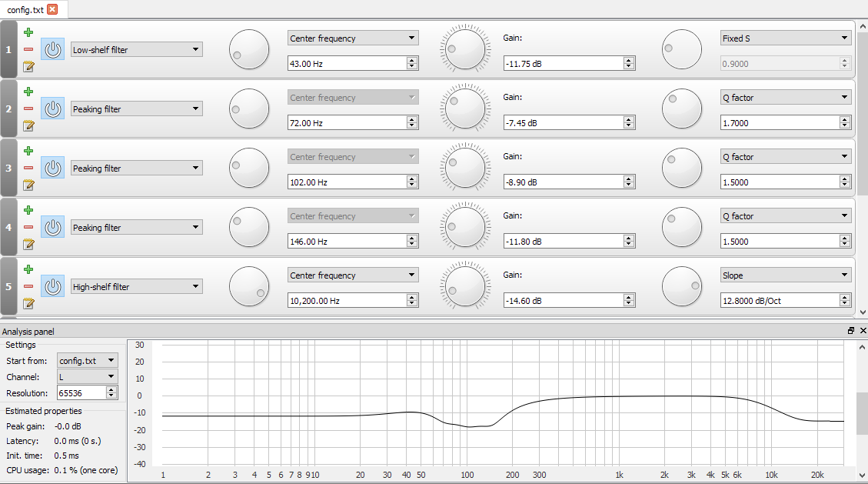Toggle power for the 102.00 Hz Peaking filter
The width and height of the screenshot is (868, 484).
pyautogui.click(x=52, y=168)
